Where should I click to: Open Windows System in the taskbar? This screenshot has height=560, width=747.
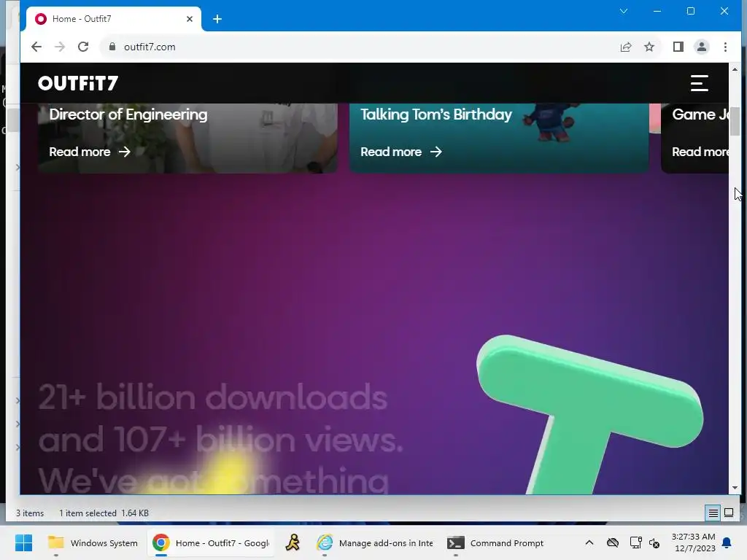tap(93, 542)
